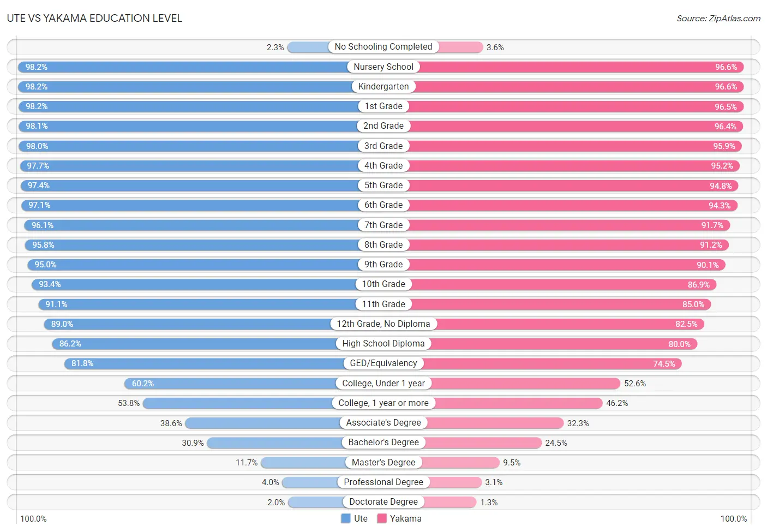Click the Ute 89.0% 12th Grade bar

coord(214,324)
